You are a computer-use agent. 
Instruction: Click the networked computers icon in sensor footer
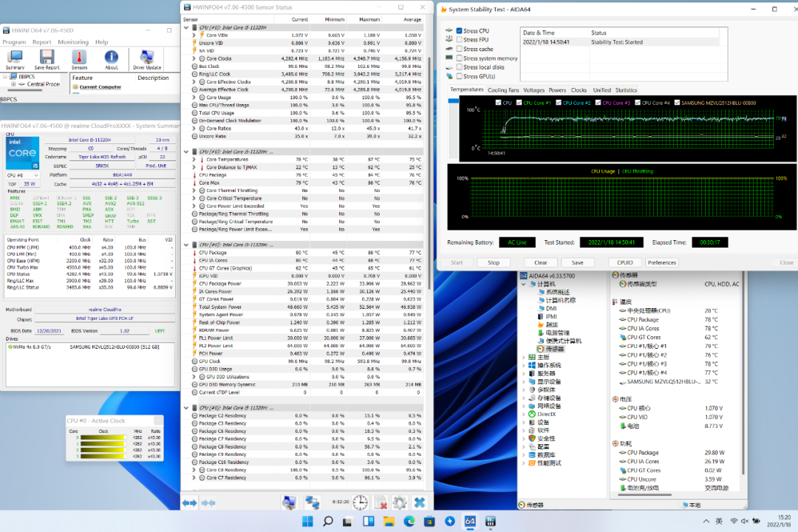(312, 502)
